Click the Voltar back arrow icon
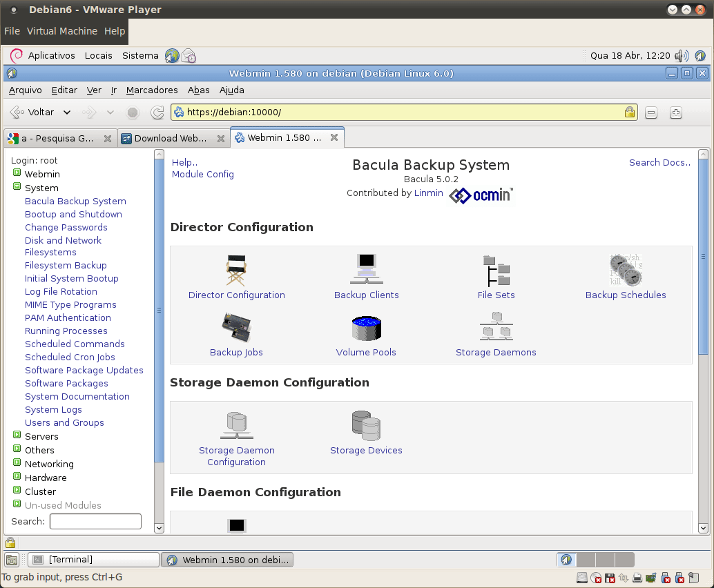 (17, 112)
